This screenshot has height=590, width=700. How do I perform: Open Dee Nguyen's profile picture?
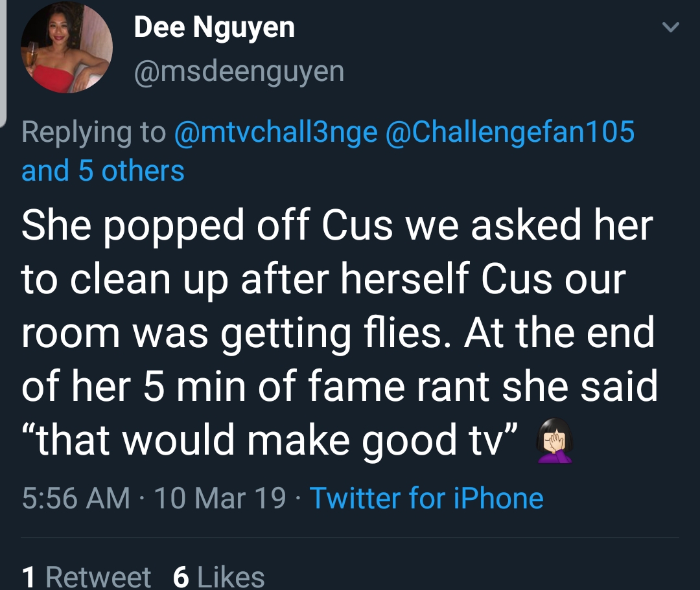coord(67,47)
